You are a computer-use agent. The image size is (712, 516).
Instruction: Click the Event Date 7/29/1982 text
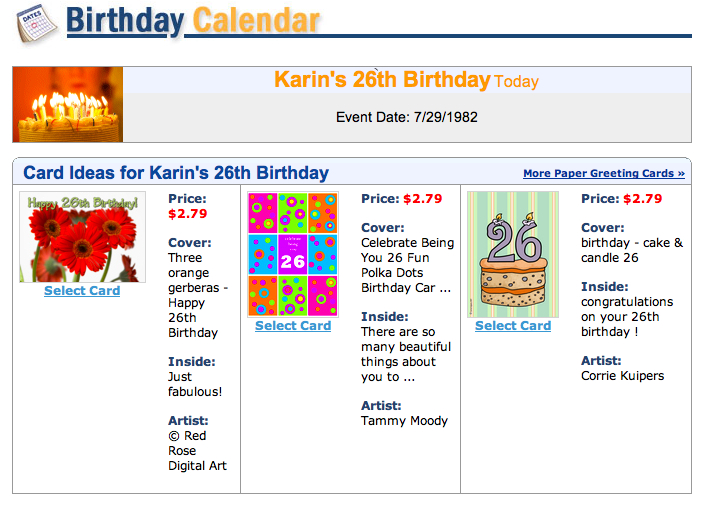pyautogui.click(x=407, y=117)
